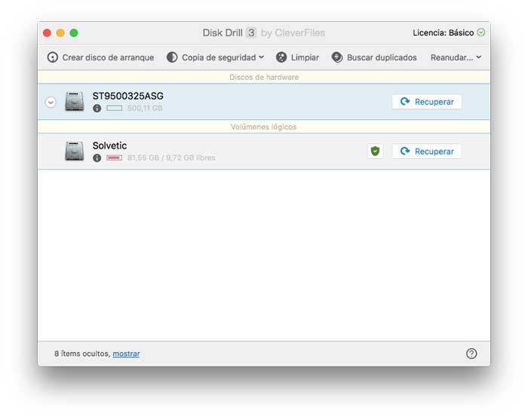528x420 pixels.
Task: Select the ST9500325ASG disk name
Action: 128,96
